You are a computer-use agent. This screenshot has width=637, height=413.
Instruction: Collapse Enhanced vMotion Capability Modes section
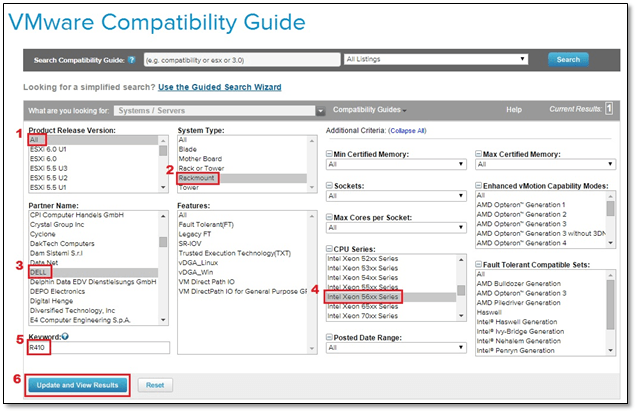[479, 186]
